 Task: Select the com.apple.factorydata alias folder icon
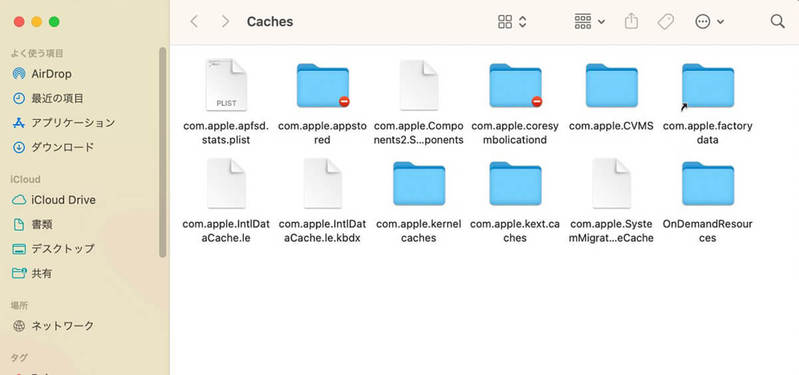coord(708,85)
